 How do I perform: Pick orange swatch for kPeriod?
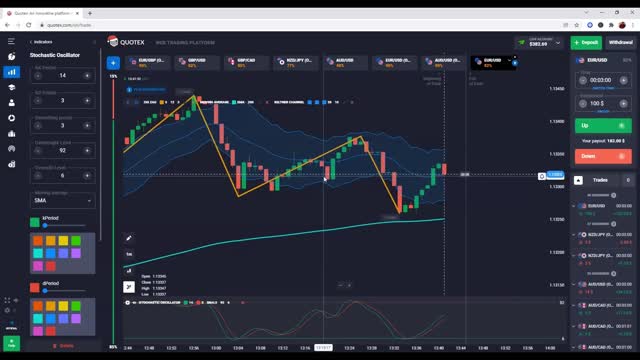(x=38, y=240)
